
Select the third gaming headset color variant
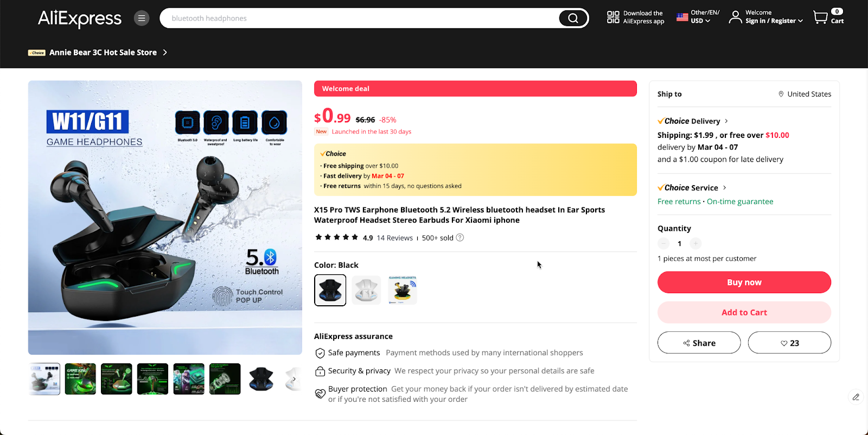click(x=403, y=290)
